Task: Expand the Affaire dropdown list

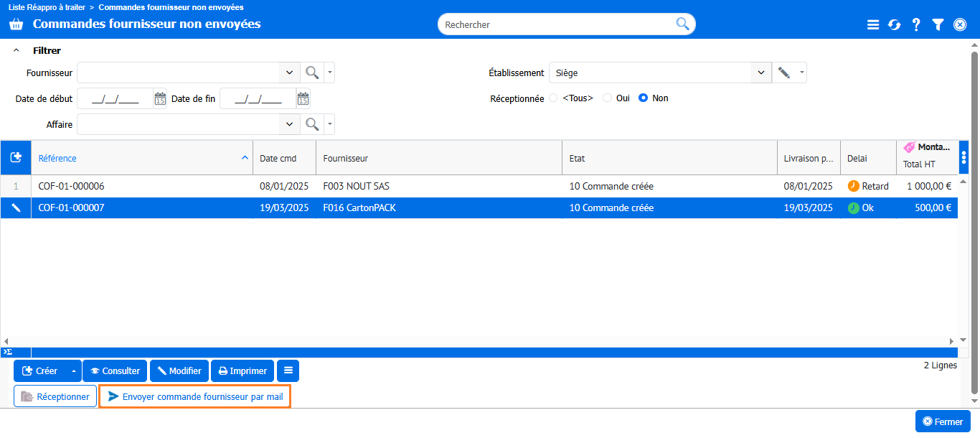Action: (289, 124)
